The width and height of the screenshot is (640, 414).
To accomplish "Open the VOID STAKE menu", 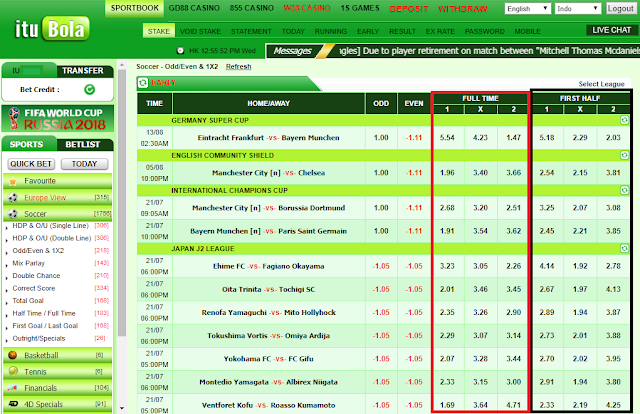I will [200, 31].
